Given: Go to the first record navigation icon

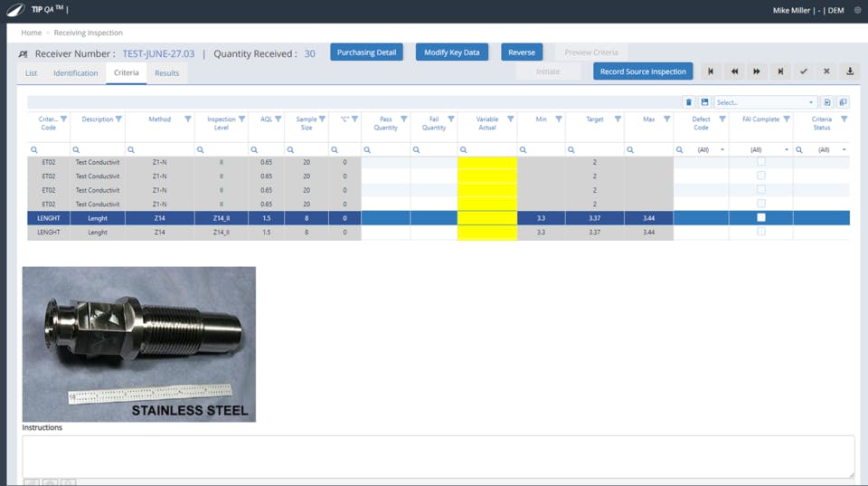Looking at the screenshot, I should (x=711, y=71).
